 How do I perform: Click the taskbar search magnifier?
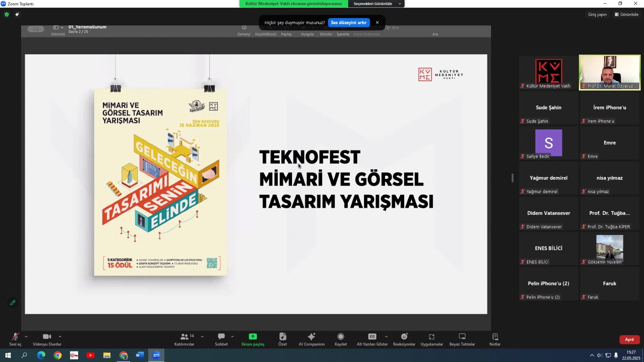coord(24,355)
